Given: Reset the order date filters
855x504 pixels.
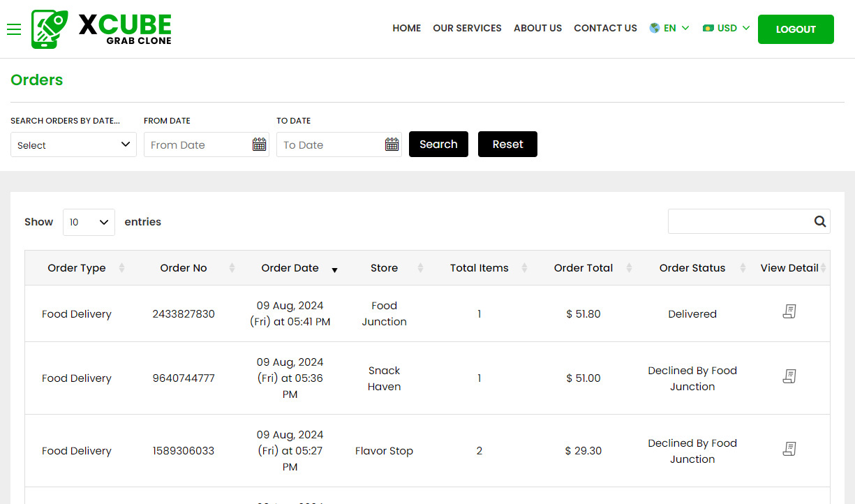Looking at the screenshot, I should tap(507, 144).
